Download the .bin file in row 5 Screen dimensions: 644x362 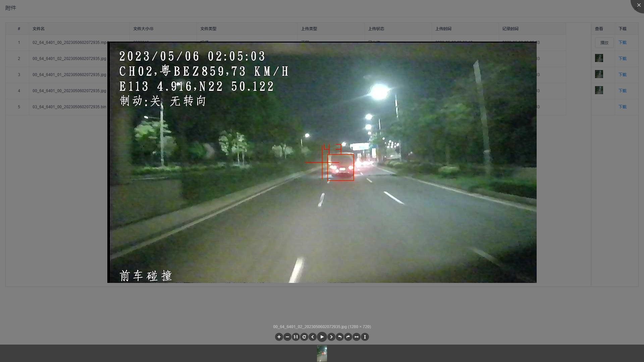(x=623, y=107)
